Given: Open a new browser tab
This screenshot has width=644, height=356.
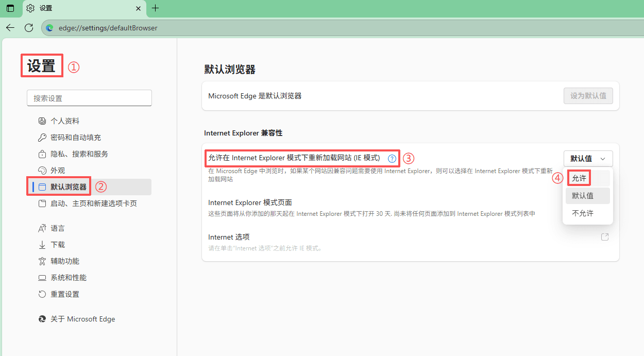Looking at the screenshot, I should [155, 8].
